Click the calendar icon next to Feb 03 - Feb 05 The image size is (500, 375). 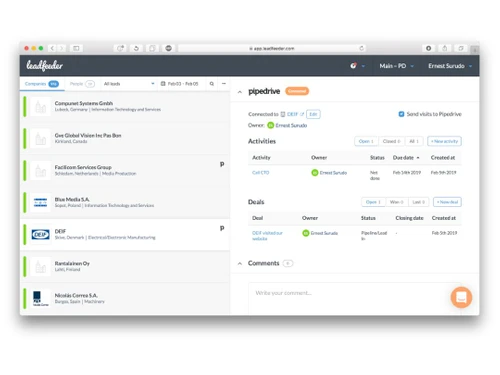[163, 84]
